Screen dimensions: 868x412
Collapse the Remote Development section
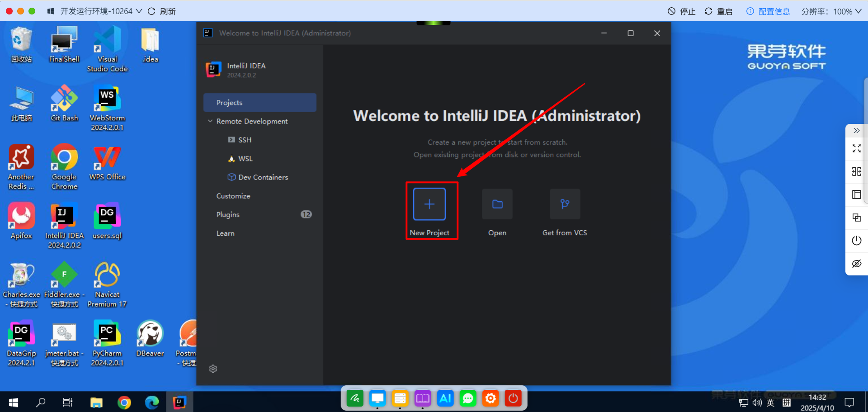[x=210, y=121]
